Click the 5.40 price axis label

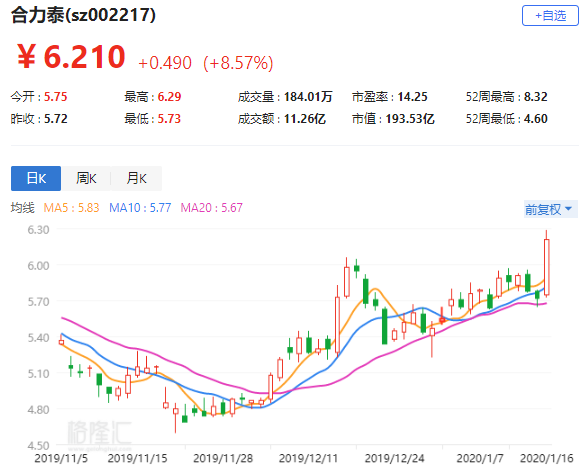tap(38, 338)
